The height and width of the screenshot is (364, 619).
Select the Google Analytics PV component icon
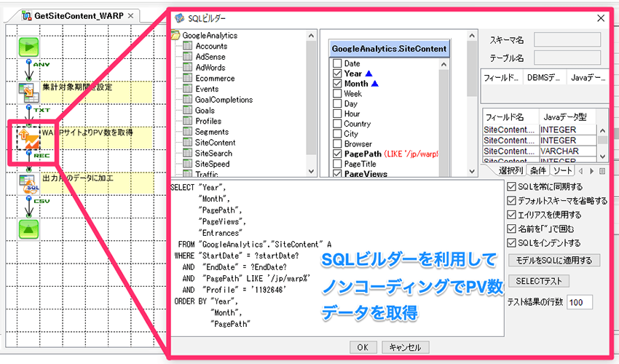[x=28, y=138]
